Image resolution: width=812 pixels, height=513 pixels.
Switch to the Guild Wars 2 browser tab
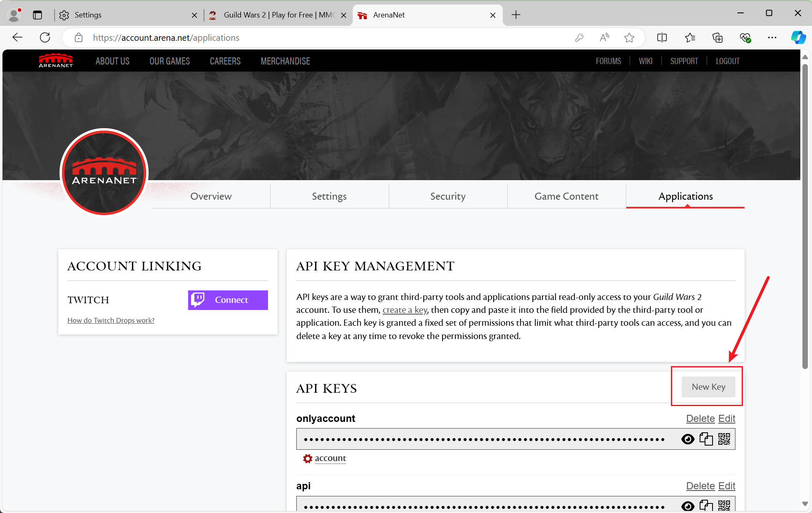tap(278, 15)
